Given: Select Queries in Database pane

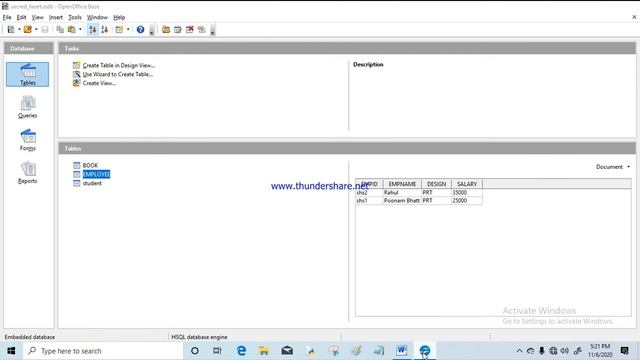Looking at the screenshot, I should pos(27,107).
